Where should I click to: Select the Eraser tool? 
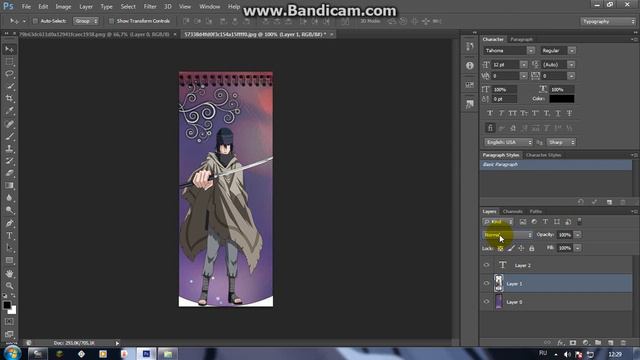click(9, 173)
